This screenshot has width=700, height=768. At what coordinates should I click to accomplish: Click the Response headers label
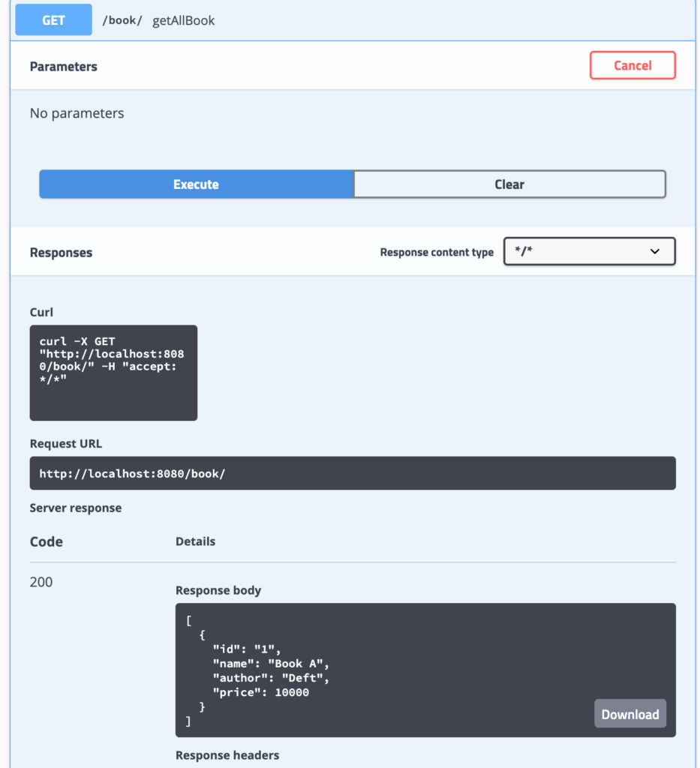tap(227, 755)
